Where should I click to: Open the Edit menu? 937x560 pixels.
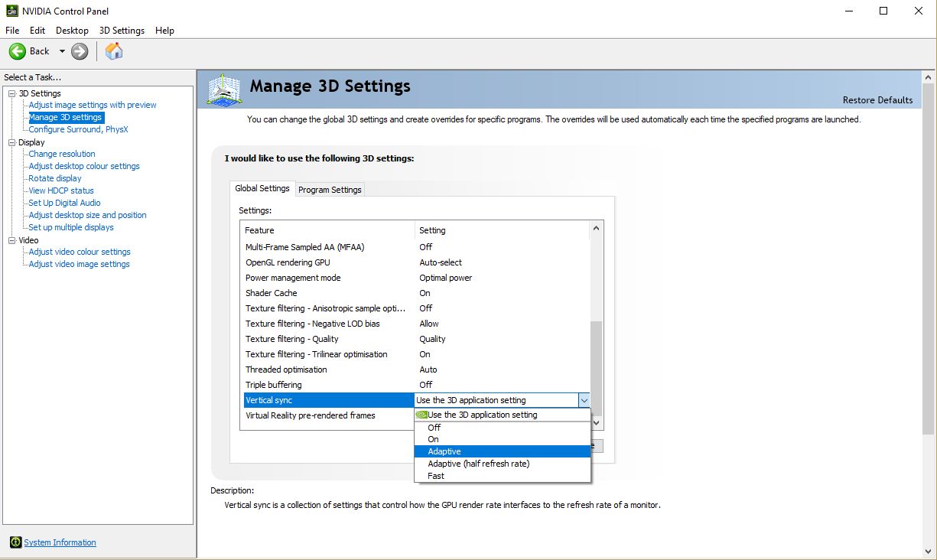(x=37, y=31)
